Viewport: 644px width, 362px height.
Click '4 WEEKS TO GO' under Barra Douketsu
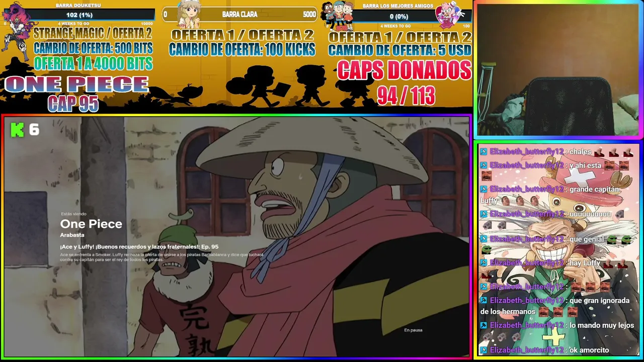click(x=73, y=24)
